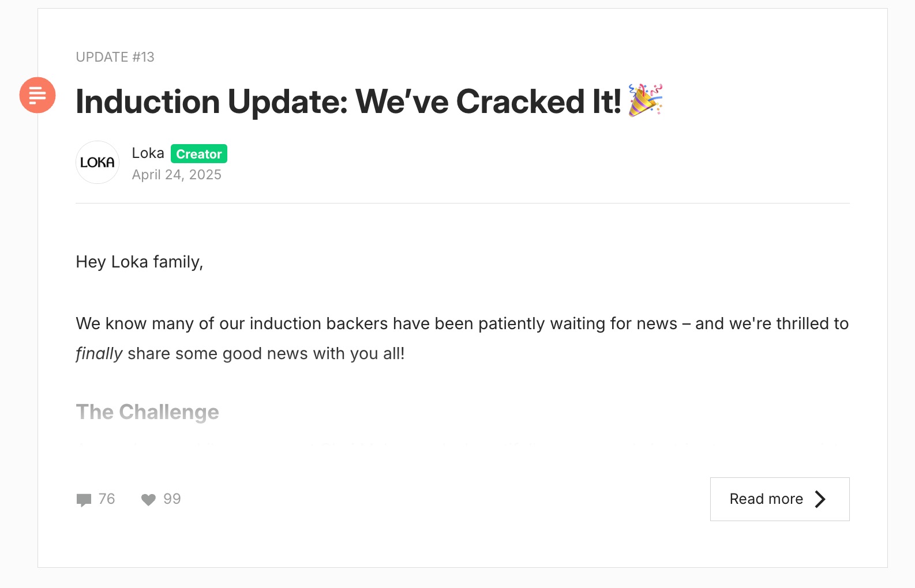Viewport: 915px width, 588px height.
Task: Click the Loka creator name
Action: (148, 153)
